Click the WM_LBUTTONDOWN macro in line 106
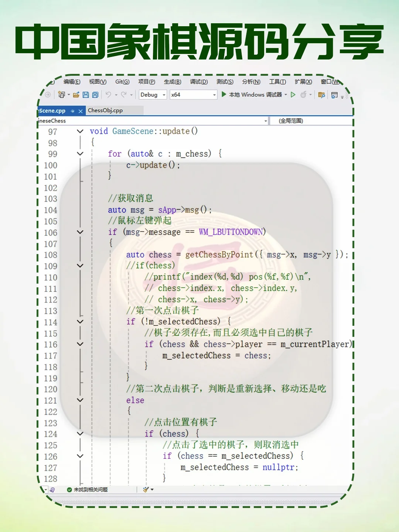The height and width of the screenshot is (532, 399). coord(231,232)
